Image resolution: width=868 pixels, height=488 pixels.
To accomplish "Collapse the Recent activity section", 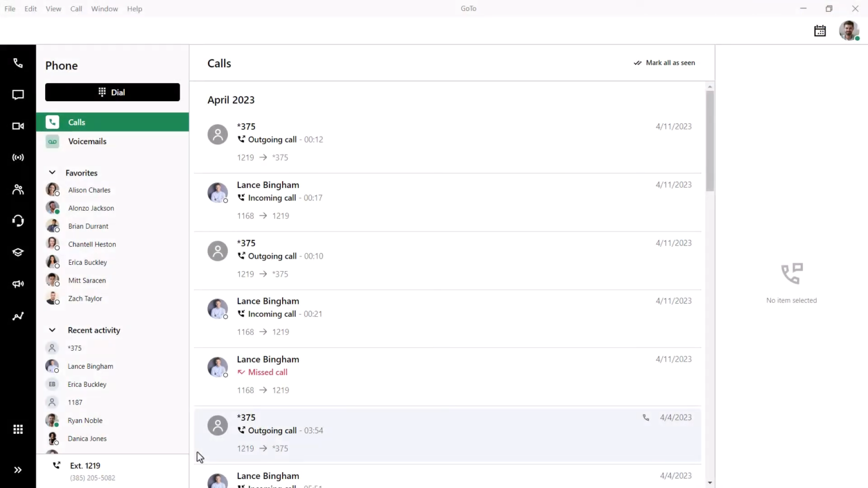I will point(52,330).
